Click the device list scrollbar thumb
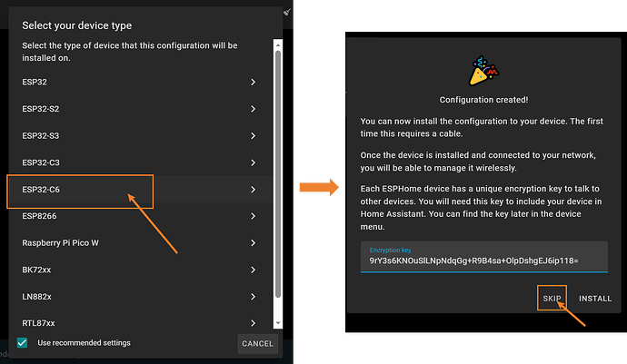 278,173
